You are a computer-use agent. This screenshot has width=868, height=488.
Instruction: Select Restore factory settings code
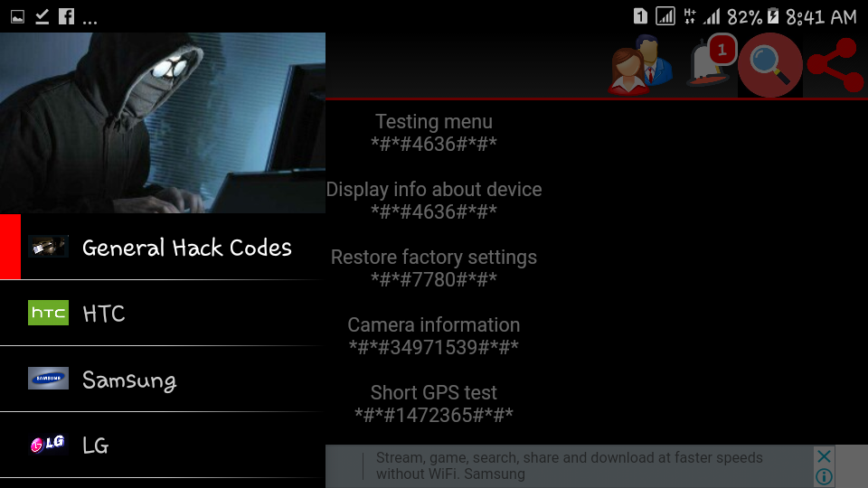click(434, 268)
